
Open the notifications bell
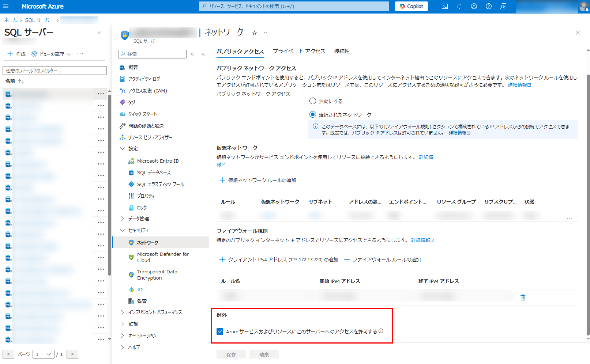tap(459, 6)
